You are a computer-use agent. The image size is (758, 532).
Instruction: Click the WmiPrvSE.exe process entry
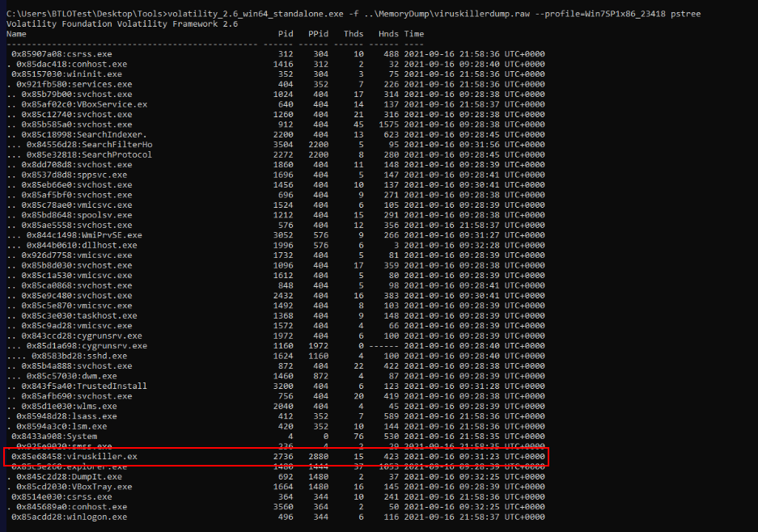[x=85, y=235]
